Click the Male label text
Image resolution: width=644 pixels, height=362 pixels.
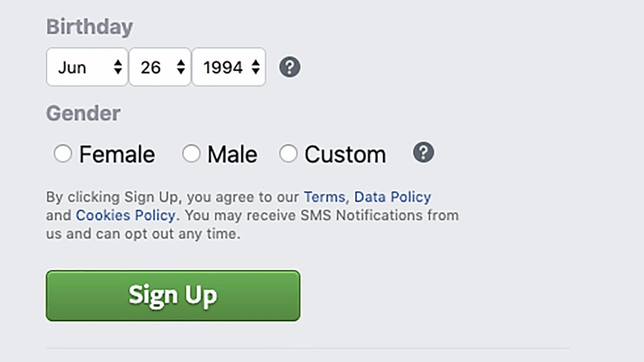pyautogui.click(x=232, y=155)
